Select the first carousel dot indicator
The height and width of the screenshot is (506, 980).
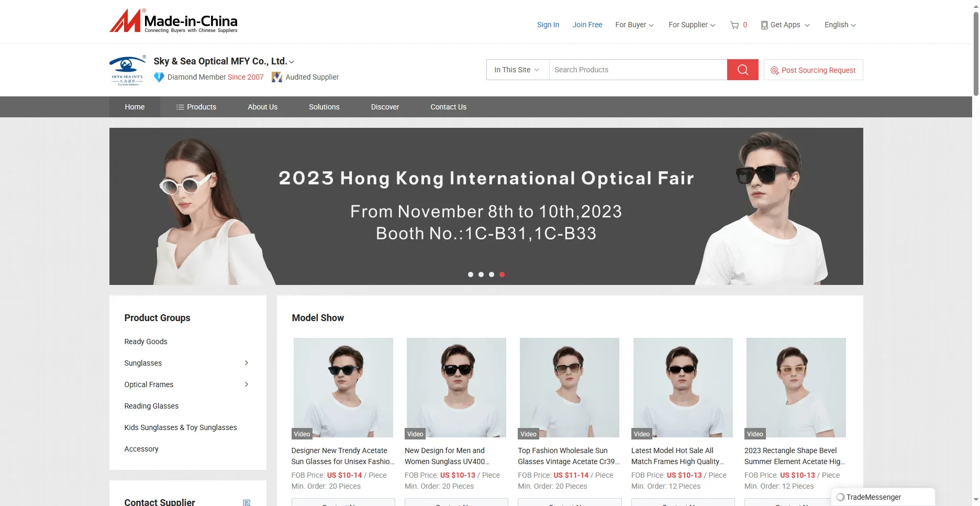[471, 274]
